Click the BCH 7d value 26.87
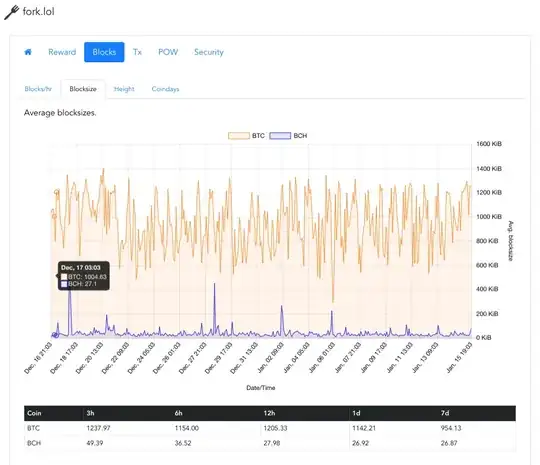Viewport: 540px width, 465px height. click(x=449, y=443)
